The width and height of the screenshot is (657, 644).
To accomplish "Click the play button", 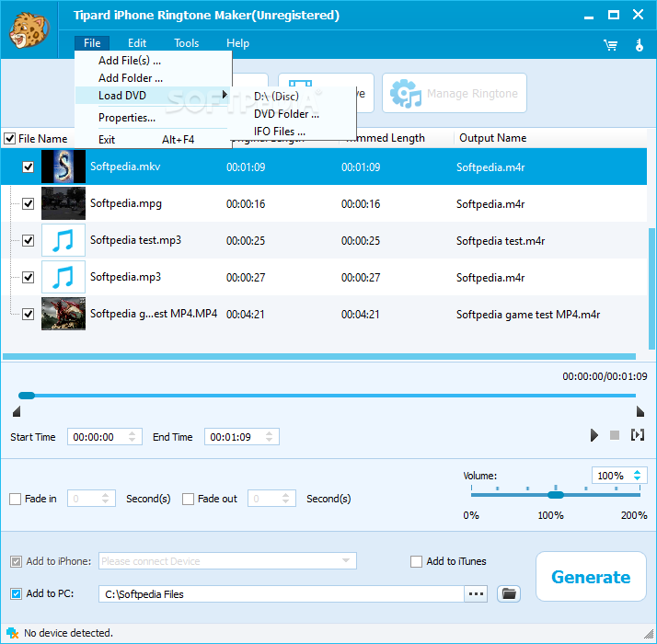I will coord(594,435).
